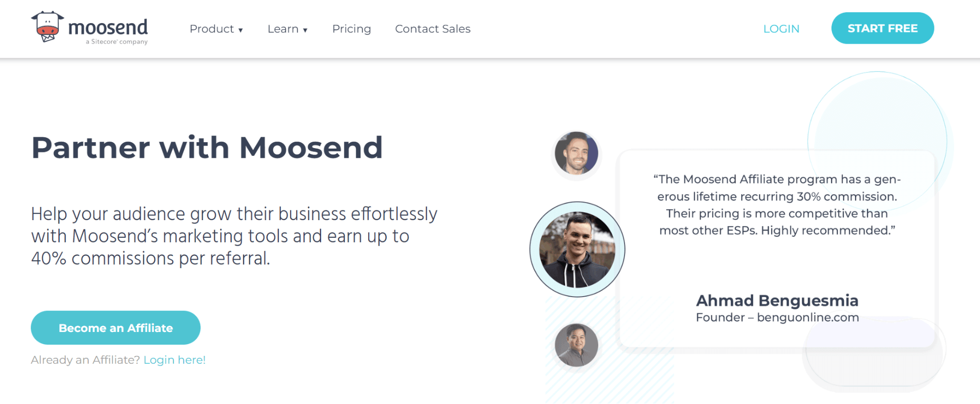The width and height of the screenshot is (980, 404).
Task: Expand the arrow beside Product
Action: pyautogui.click(x=241, y=30)
